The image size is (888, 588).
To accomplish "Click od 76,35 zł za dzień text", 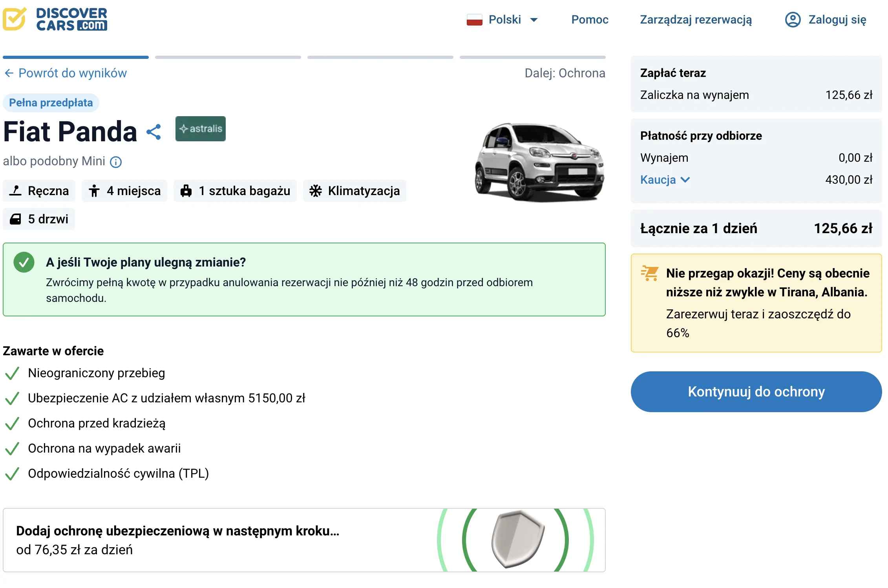I will click(74, 550).
